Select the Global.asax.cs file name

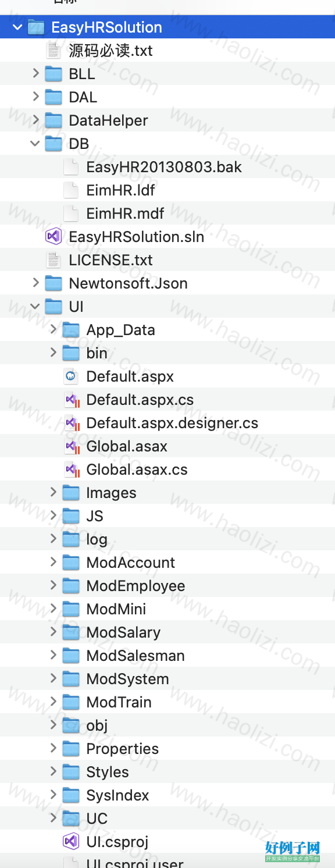[137, 469]
